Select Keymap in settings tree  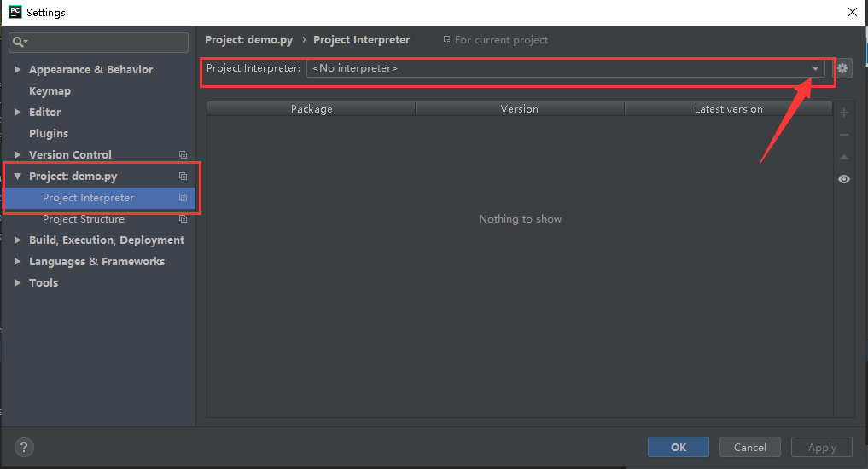pos(50,91)
